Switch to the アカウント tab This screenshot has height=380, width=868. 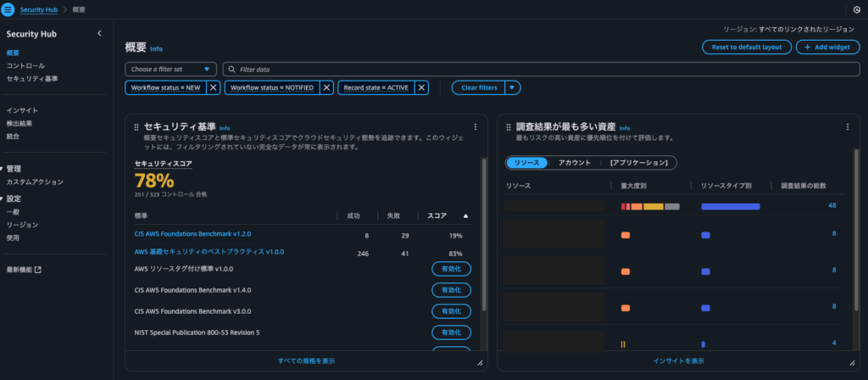pos(574,162)
